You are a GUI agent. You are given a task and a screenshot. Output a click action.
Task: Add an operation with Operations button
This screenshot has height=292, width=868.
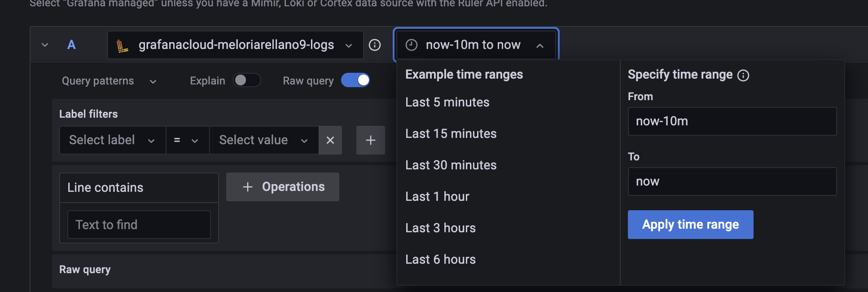click(x=283, y=187)
